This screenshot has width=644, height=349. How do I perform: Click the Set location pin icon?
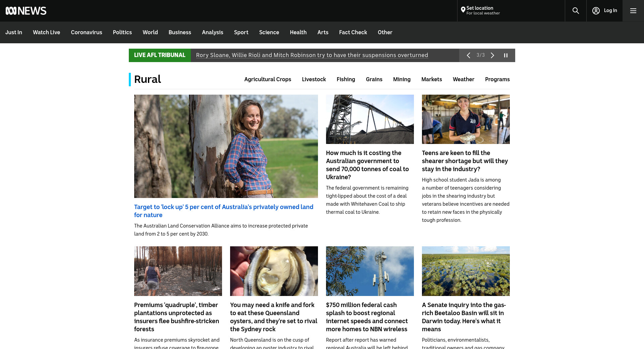click(x=463, y=10)
